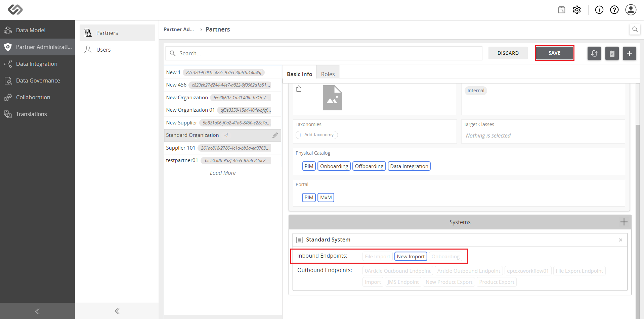
Task: Open Data Integration in sidebar
Action: point(37,64)
